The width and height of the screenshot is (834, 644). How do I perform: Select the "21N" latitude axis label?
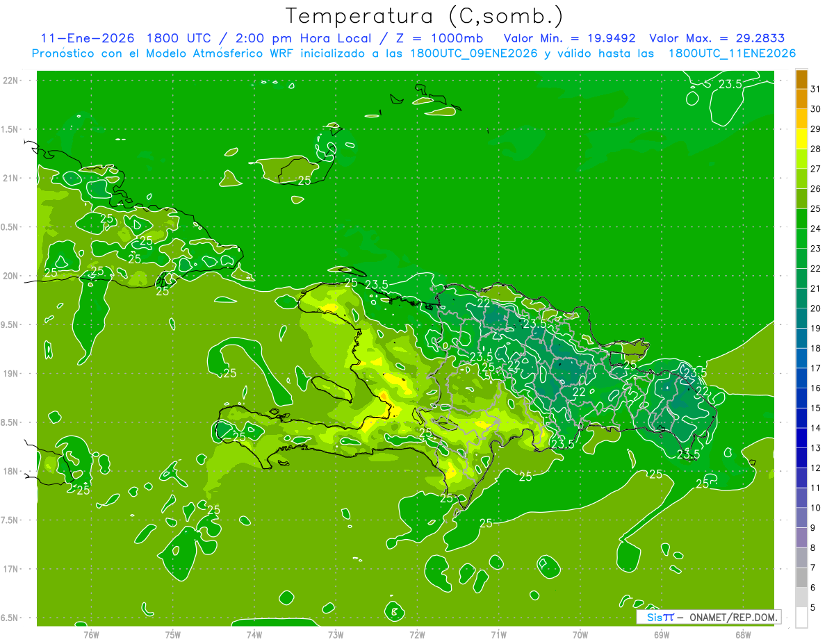[x=11, y=178]
